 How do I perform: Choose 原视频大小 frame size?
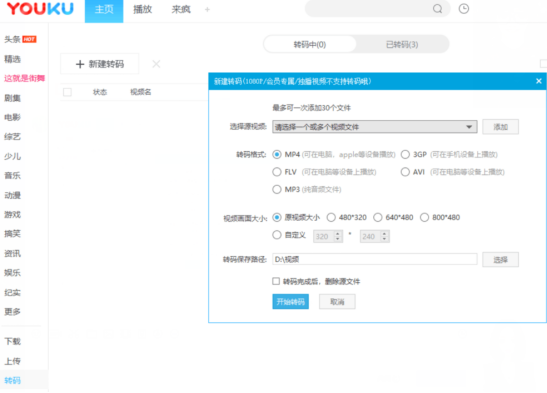pyautogui.click(x=277, y=218)
